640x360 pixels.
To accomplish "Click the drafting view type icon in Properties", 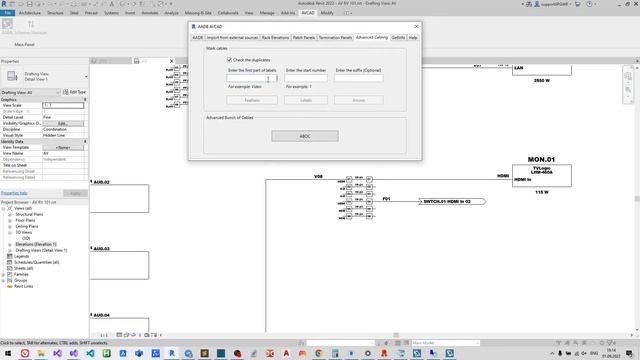I will click(12, 76).
